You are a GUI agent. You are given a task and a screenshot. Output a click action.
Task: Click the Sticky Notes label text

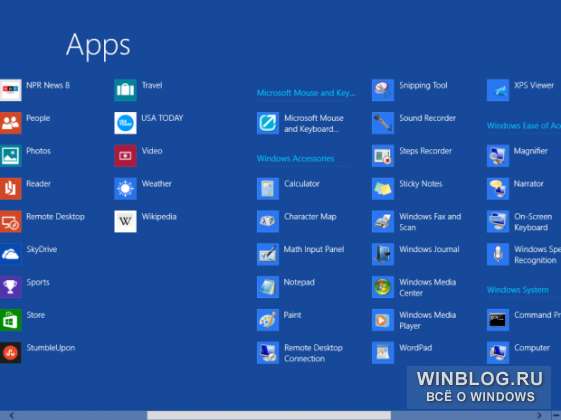pos(421,184)
